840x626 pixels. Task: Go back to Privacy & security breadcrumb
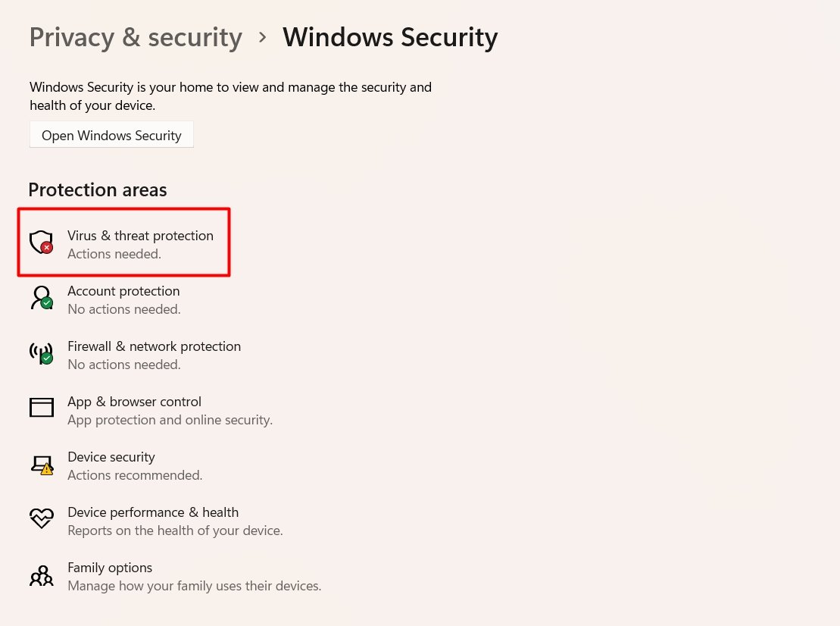(x=136, y=38)
